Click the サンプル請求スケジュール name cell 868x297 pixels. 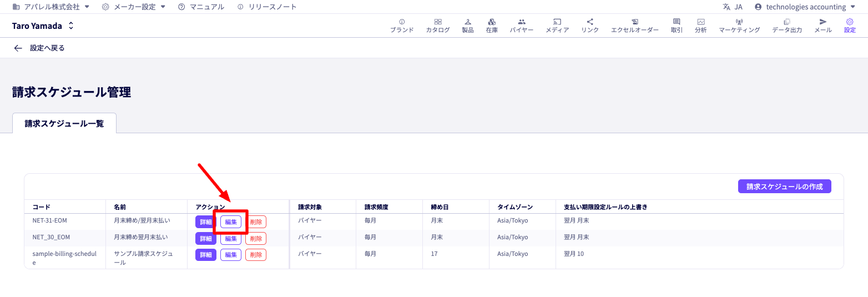pos(143,258)
